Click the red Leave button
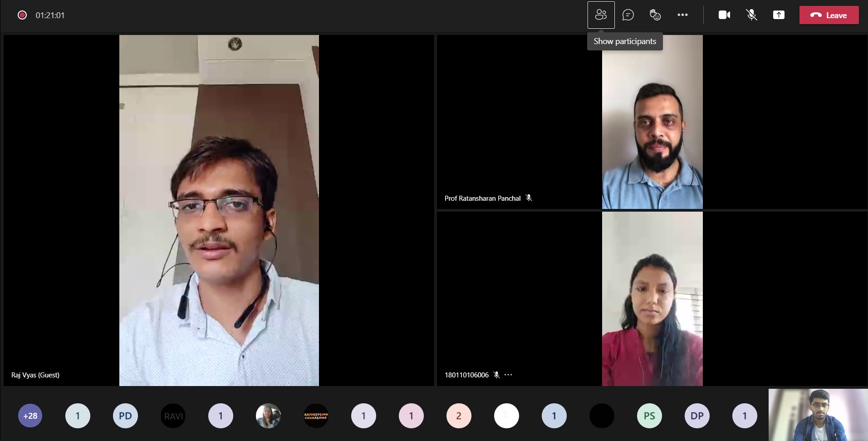Image resolution: width=868 pixels, height=441 pixels. pyautogui.click(x=829, y=15)
